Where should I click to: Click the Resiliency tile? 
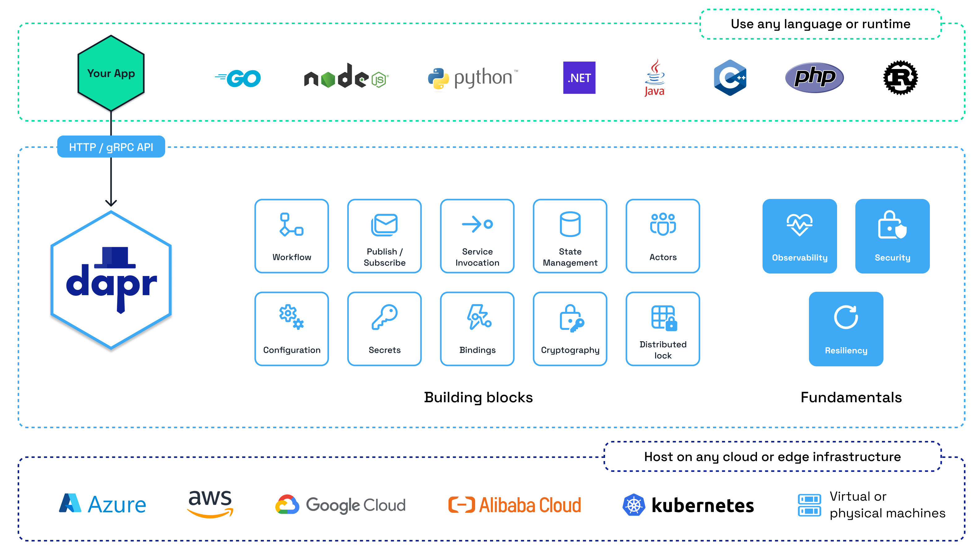coord(846,329)
